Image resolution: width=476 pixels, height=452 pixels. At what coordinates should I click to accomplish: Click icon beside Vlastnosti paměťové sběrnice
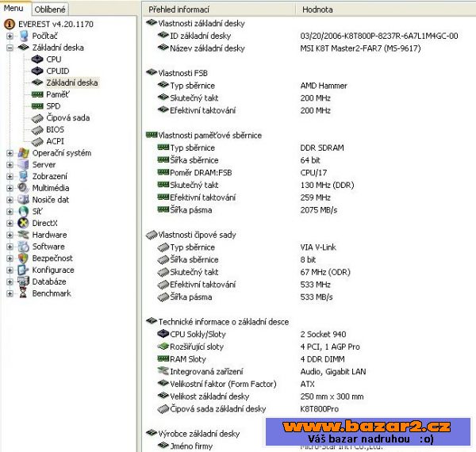pos(152,135)
